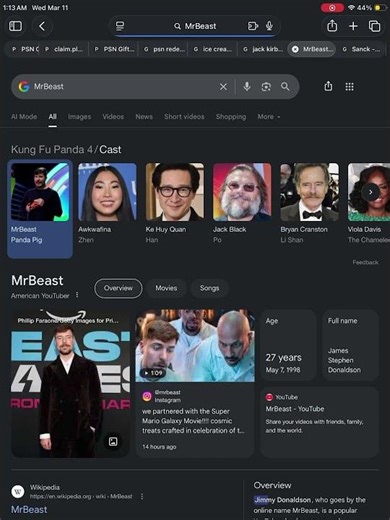Open the Google apps grid
The image size is (390, 520).
[349, 87]
